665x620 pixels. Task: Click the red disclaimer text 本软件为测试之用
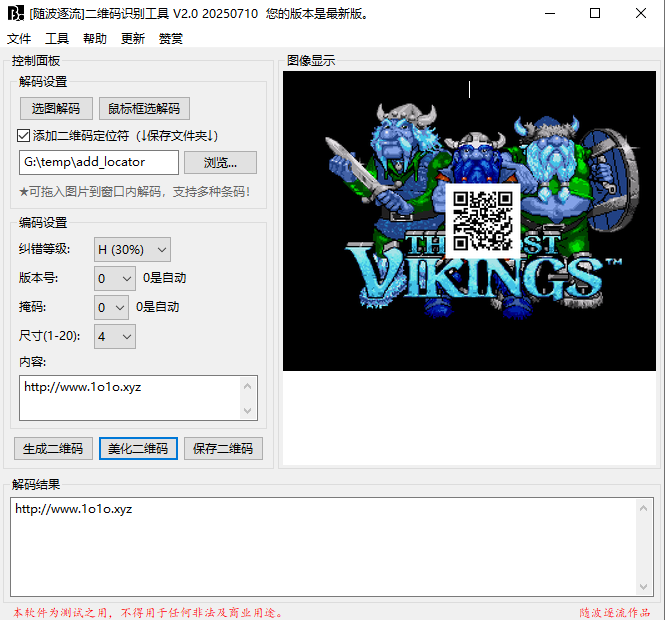tap(148, 613)
